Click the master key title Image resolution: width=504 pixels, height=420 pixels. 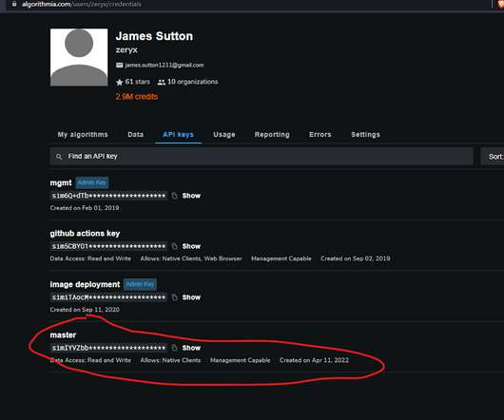point(63,335)
